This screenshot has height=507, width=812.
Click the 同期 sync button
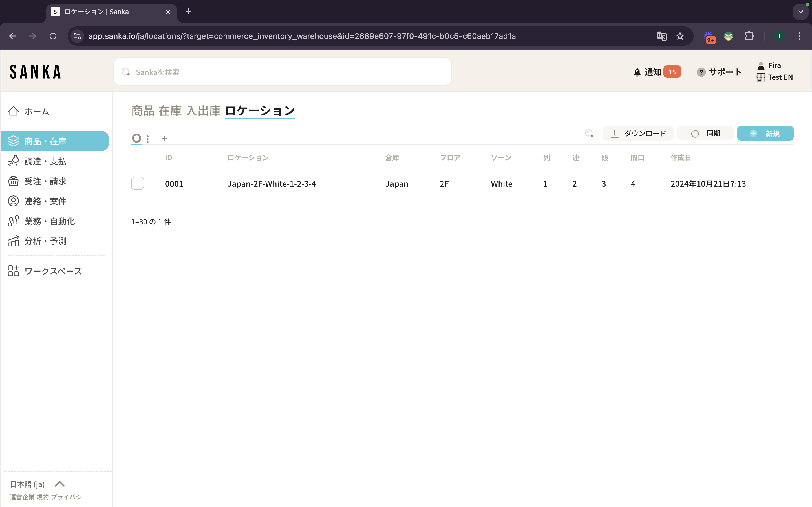pyautogui.click(x=705, y=134)
